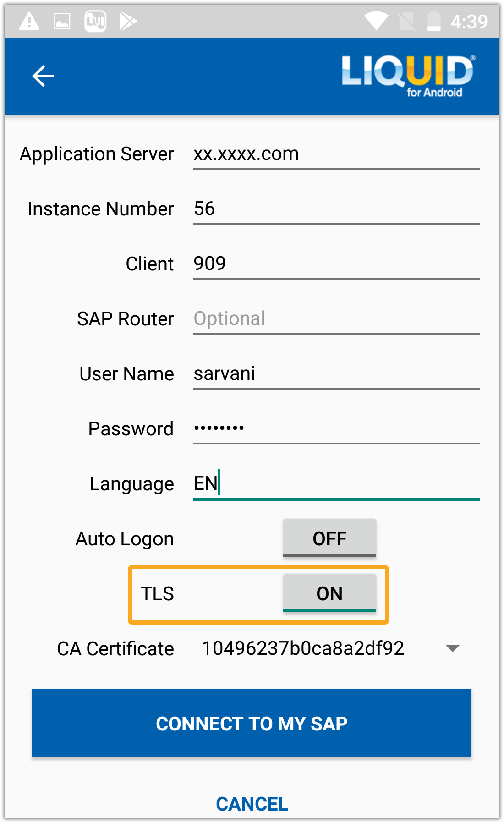This screenshot has width=504, height=823.
Task: Tap the image notification icon
Action: 62,21
